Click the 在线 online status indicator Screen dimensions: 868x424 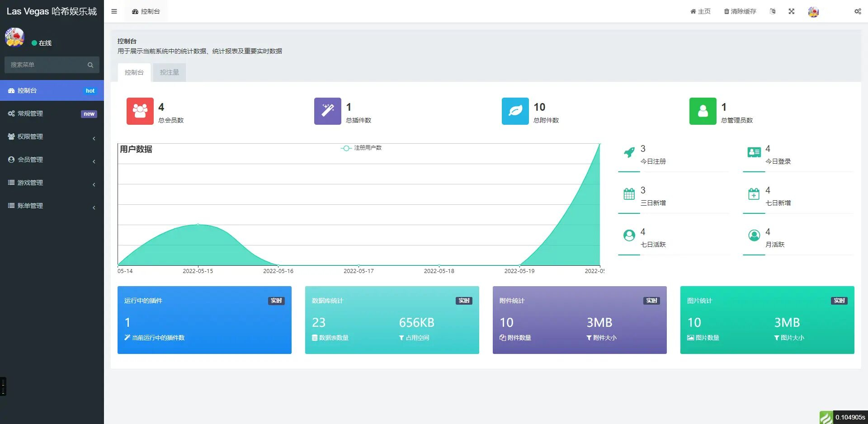point(42,43)
